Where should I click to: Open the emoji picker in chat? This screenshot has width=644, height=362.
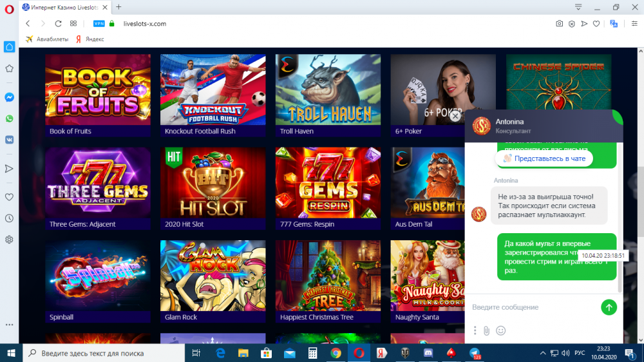click(501, 330)
